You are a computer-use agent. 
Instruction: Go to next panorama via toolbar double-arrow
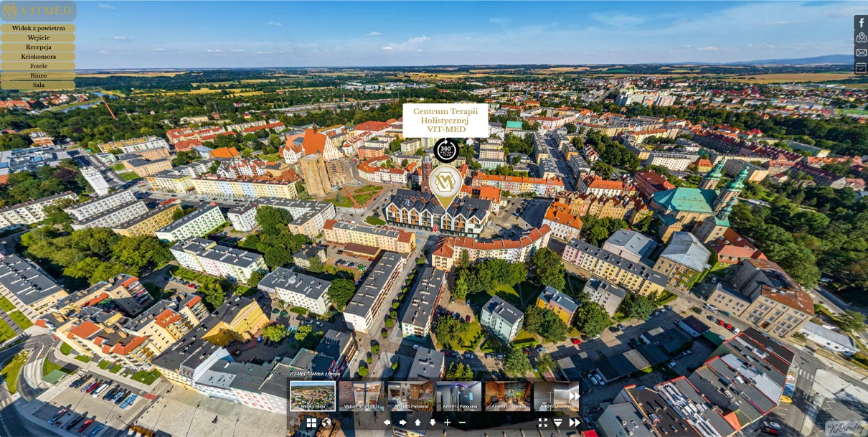[575, 423]
